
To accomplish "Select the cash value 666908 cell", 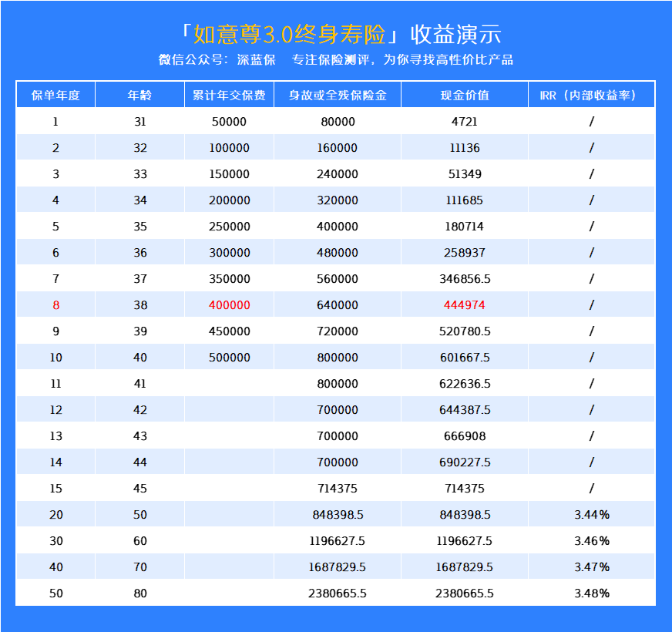I will click(465, 436).
